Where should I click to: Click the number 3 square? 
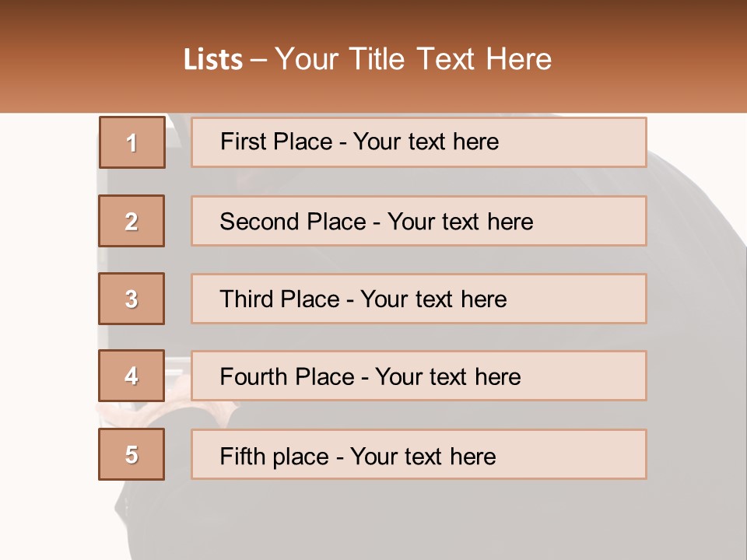(132, 299)
